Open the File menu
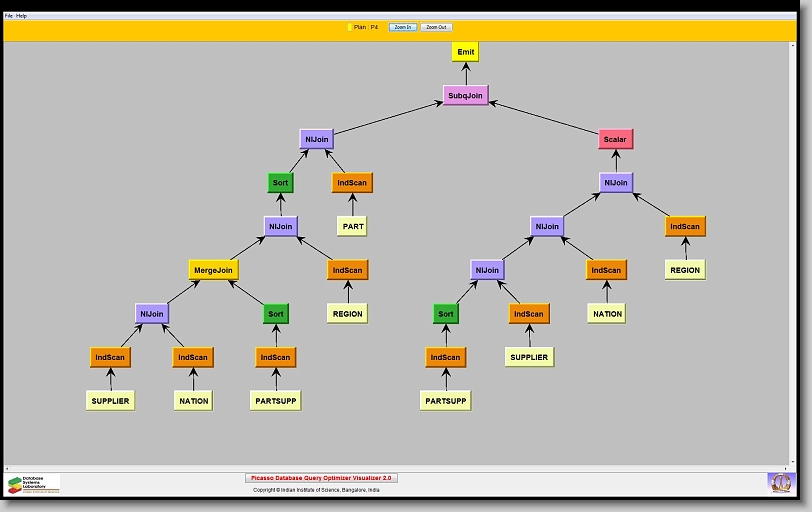 point(9,16)
